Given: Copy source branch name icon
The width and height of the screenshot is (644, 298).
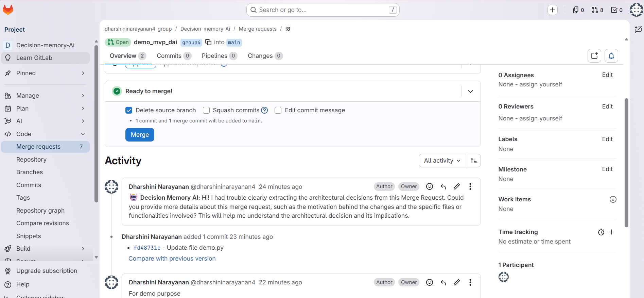Looking at the screenshot, I should [208, 42].
